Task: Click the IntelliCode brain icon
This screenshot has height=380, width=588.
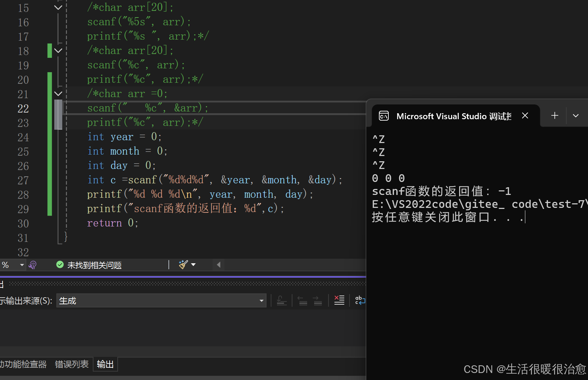Action: tap(33, 265)
